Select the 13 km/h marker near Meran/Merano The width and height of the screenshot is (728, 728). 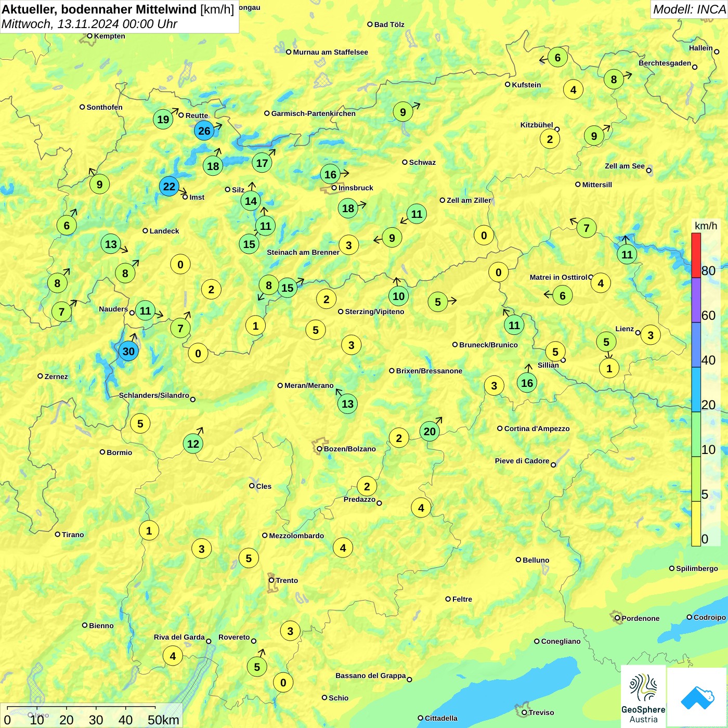tap(347, 404)
